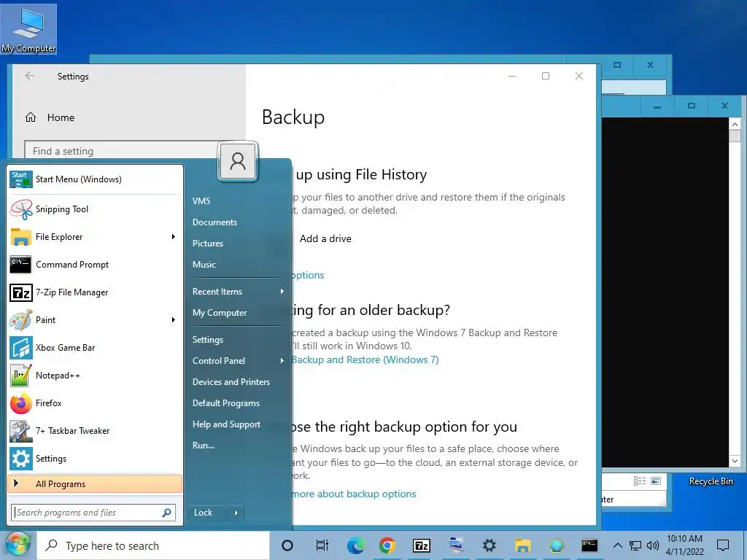This screenshot has height=560, width=747.
Task: Open Start Menu (Windows) pinned item
Action: click(x=96, y=179)
